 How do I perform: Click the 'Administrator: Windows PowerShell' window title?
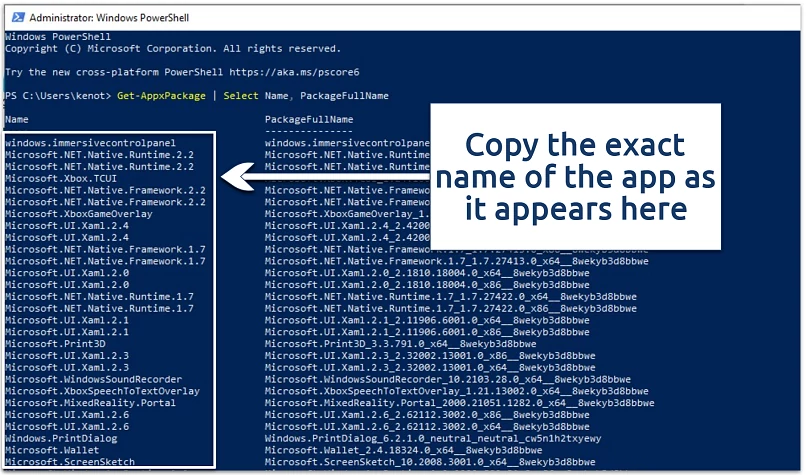click(x=109, y=17)
